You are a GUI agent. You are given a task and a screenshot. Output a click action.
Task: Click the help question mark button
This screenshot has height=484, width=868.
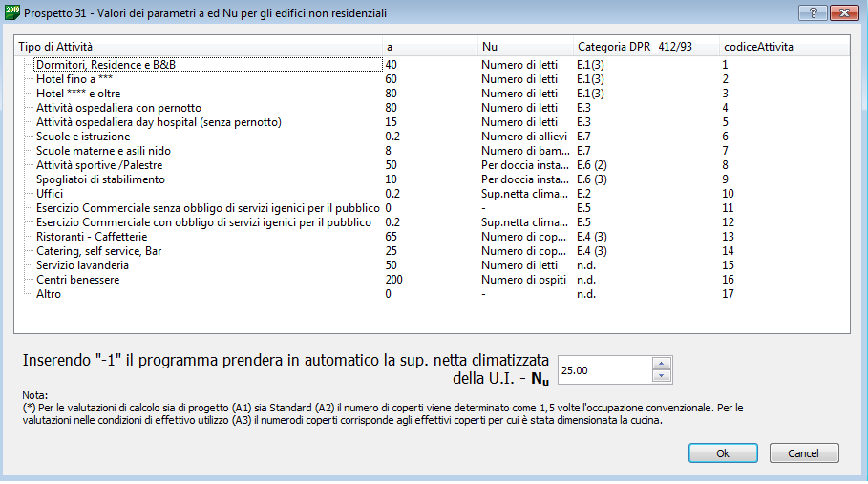pyautogui.click(x=812, y=13)
